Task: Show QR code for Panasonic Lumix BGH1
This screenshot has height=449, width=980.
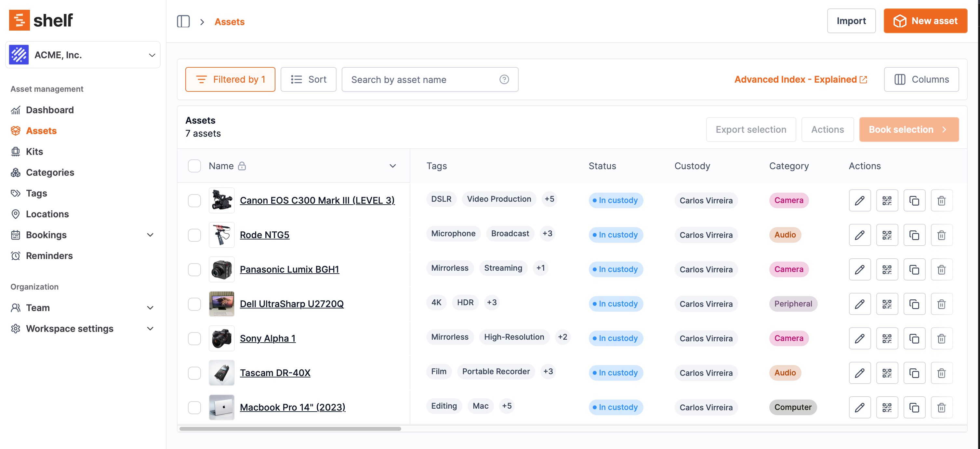Action: (887, 269)
